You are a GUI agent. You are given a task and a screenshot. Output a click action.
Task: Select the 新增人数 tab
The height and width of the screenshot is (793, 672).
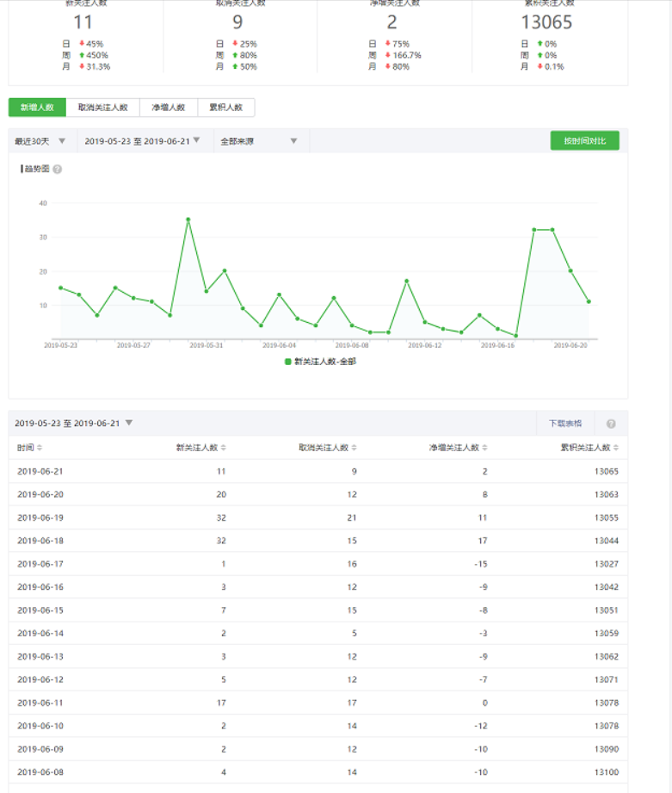pyautogui.click(x=37, y=108)
